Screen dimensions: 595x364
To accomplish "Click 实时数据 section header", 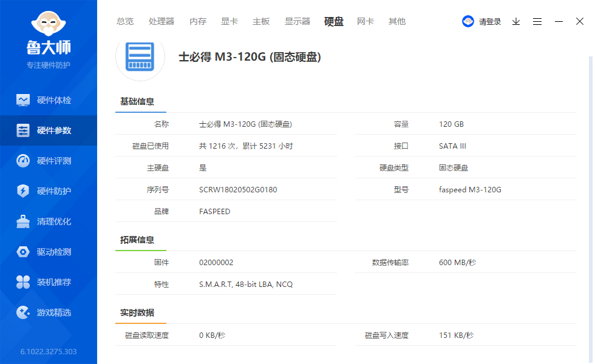I will point(137,312).
